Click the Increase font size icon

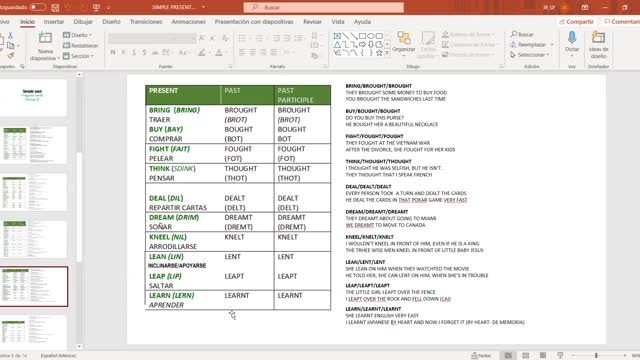click(x=202, y=38)
